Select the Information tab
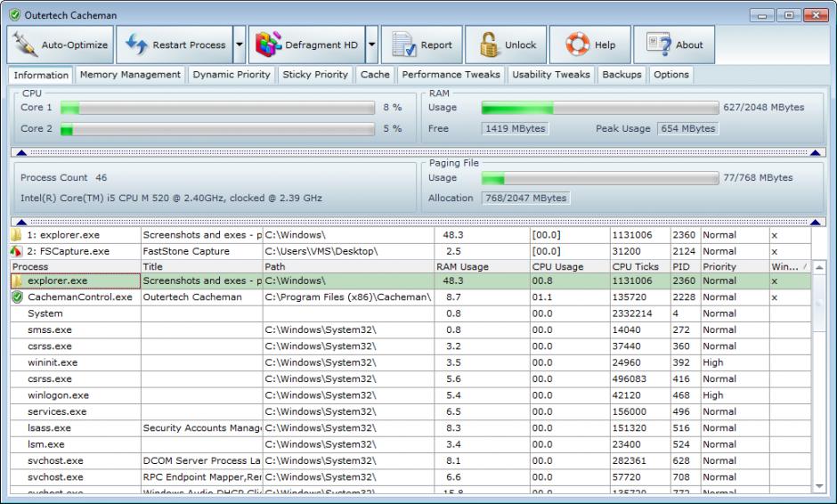 [41, 76]
